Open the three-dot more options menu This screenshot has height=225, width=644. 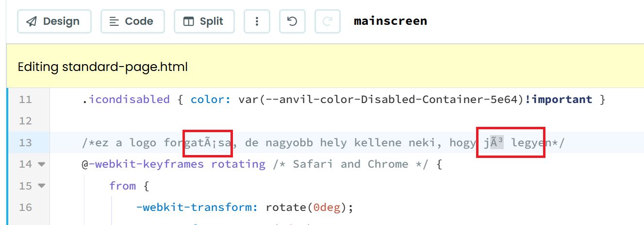(257, 21)
